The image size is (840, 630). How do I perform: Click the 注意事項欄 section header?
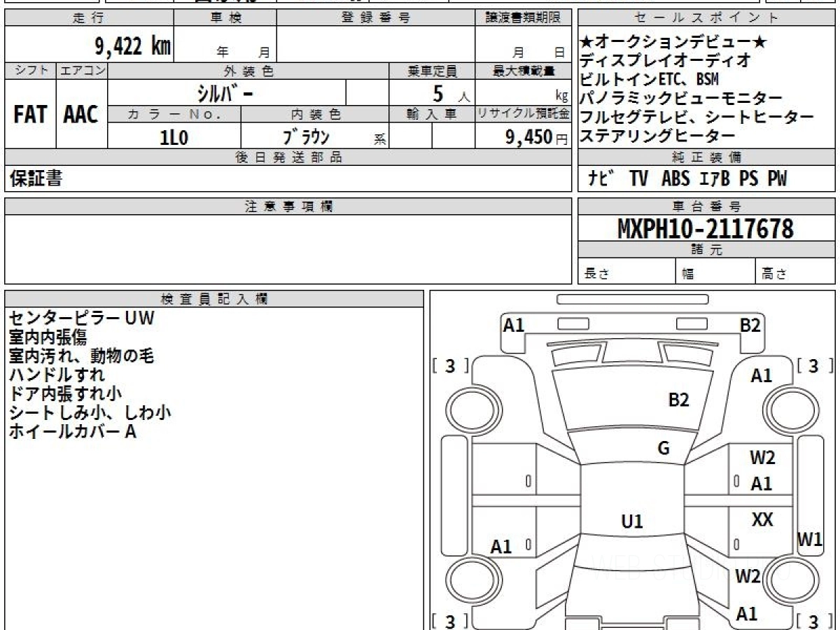click(288, 206)
